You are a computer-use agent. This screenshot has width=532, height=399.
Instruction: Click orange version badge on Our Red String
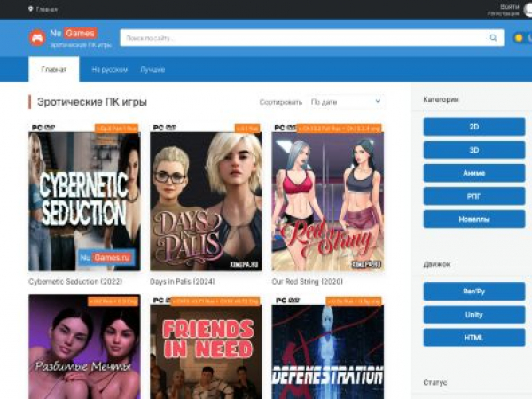340,129
